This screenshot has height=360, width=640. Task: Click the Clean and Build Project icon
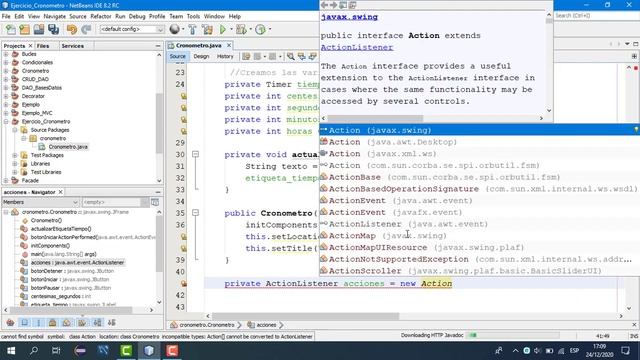click(x=207, y=29)
